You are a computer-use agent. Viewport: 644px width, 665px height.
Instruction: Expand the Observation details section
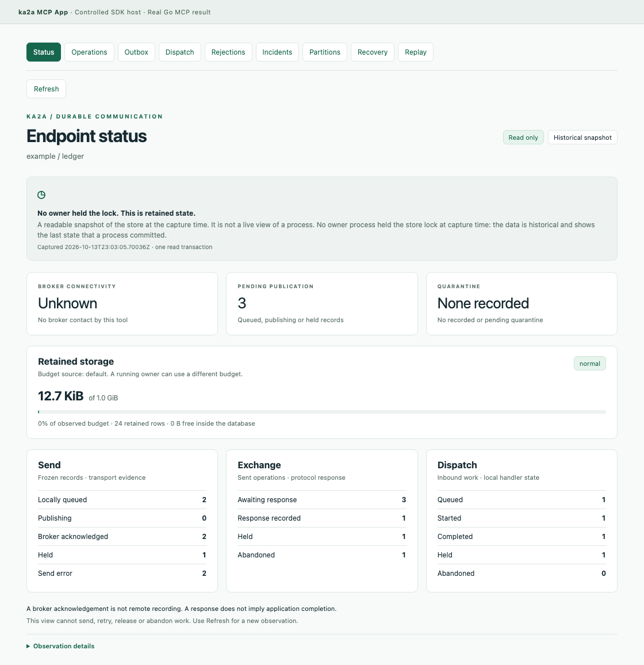[x=60, y=647]
